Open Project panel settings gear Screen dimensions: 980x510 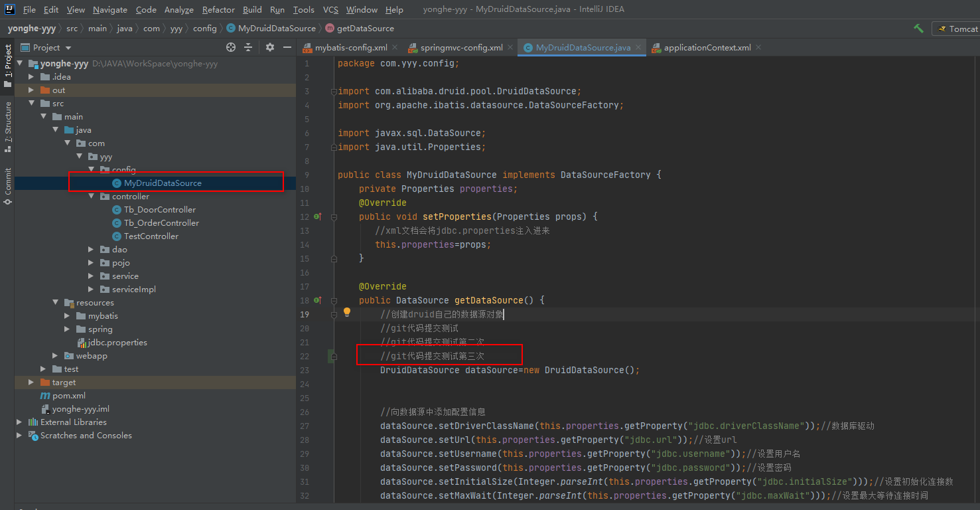270,47
